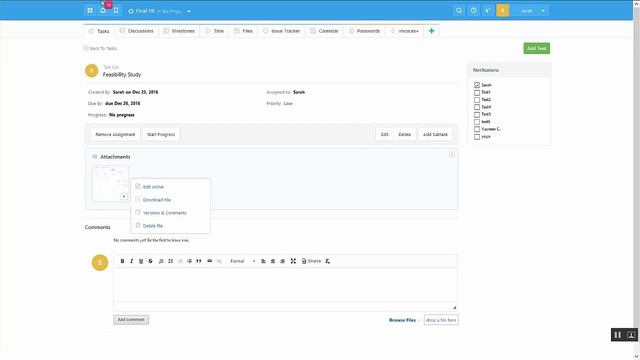Image resolution: width=640 pixels, height=360 pixels.
Task: Open the Calendar tab
Action: coord(324,31)
